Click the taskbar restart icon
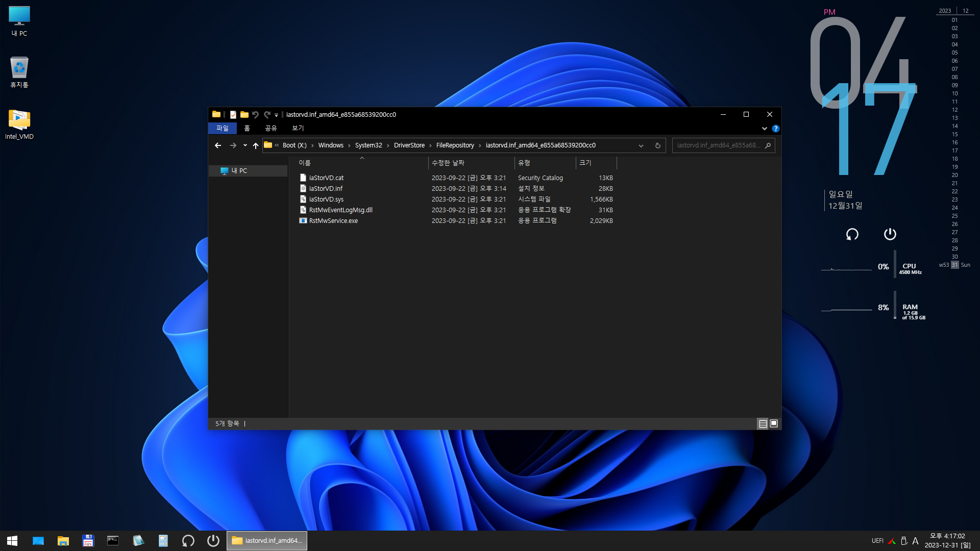This screenshot has width=980, height=551. [188, 541]
